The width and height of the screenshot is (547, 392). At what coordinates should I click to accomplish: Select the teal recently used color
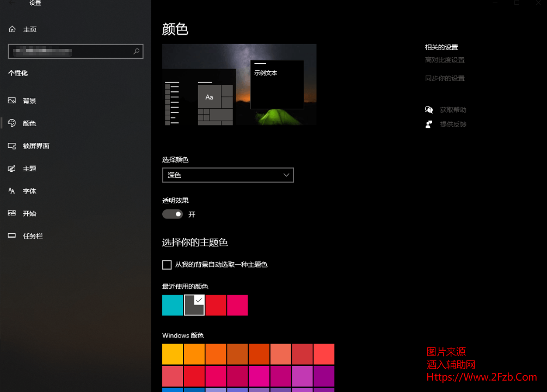coord(173,305)
